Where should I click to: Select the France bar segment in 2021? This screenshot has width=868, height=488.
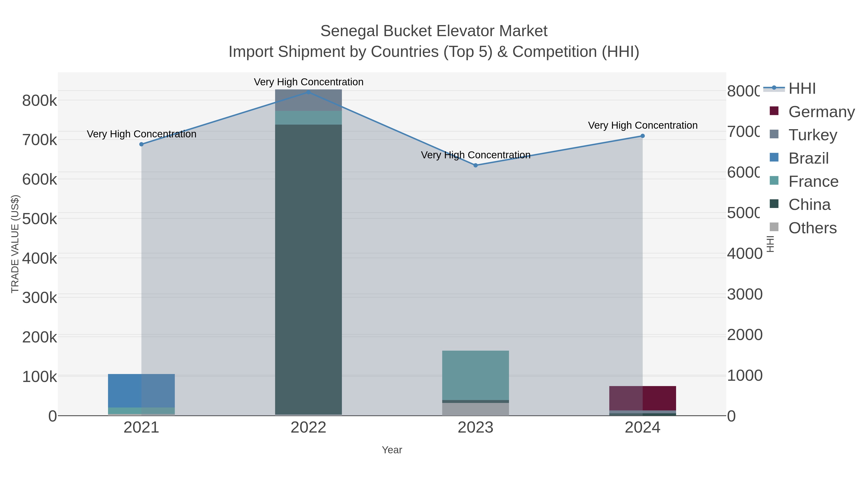[142, 411]
